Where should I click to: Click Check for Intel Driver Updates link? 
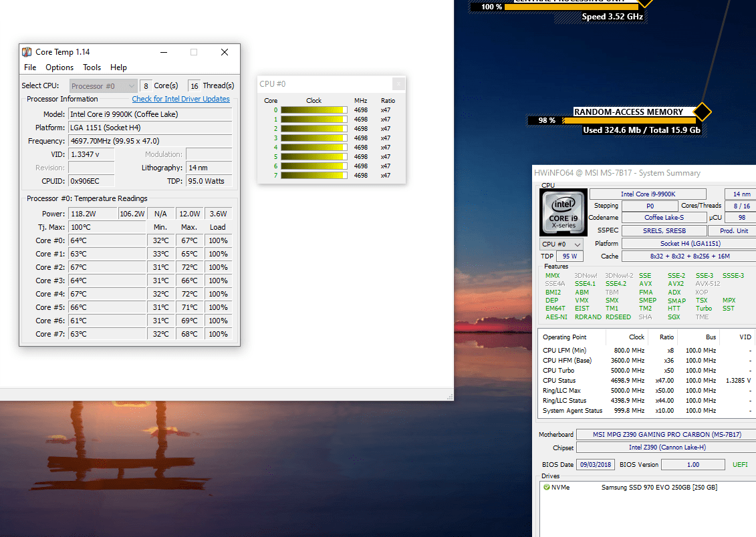click(x=180, y=99)
